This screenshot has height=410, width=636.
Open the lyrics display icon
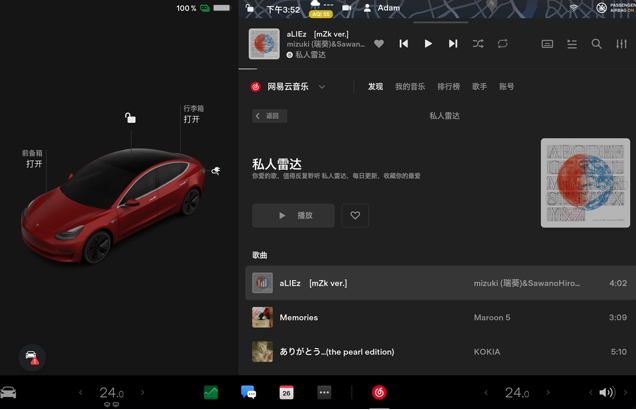(x=547, y=44)
